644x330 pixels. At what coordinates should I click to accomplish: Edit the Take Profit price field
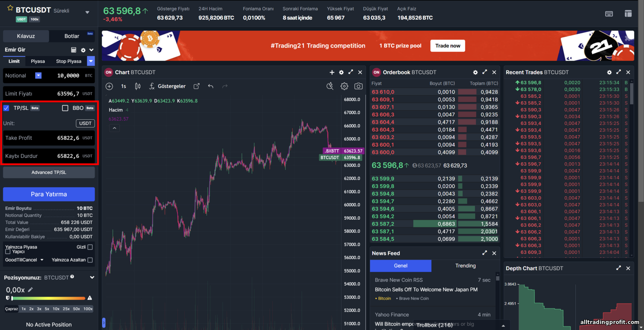(x=49, y=138)
